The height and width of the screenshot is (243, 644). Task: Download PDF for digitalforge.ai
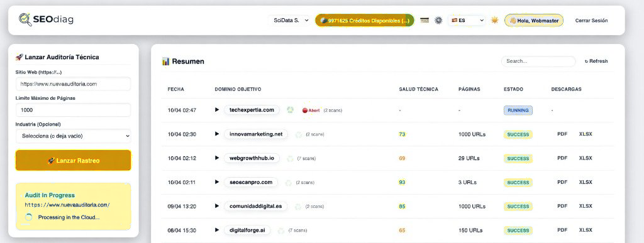tap(562, 230)
